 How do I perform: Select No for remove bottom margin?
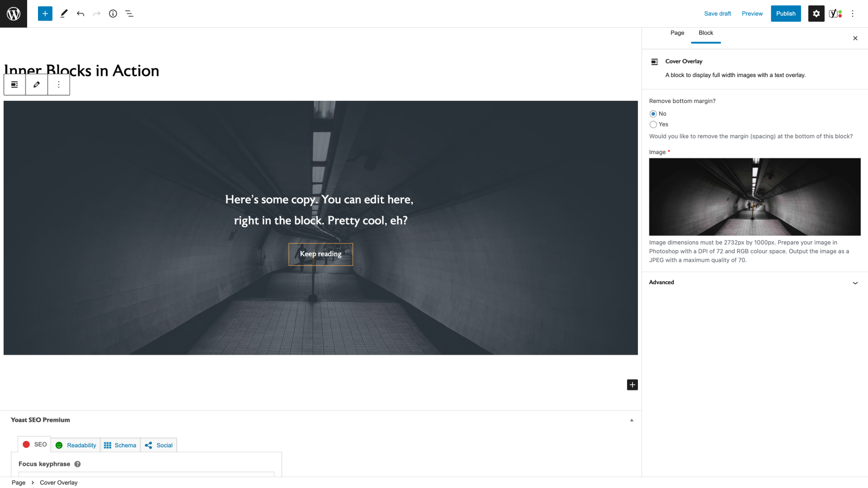pos(653,114)
